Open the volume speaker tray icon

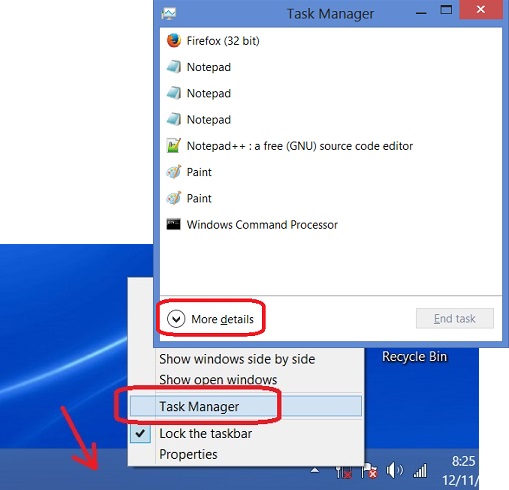pyautogui.click(x=394, y=471)
